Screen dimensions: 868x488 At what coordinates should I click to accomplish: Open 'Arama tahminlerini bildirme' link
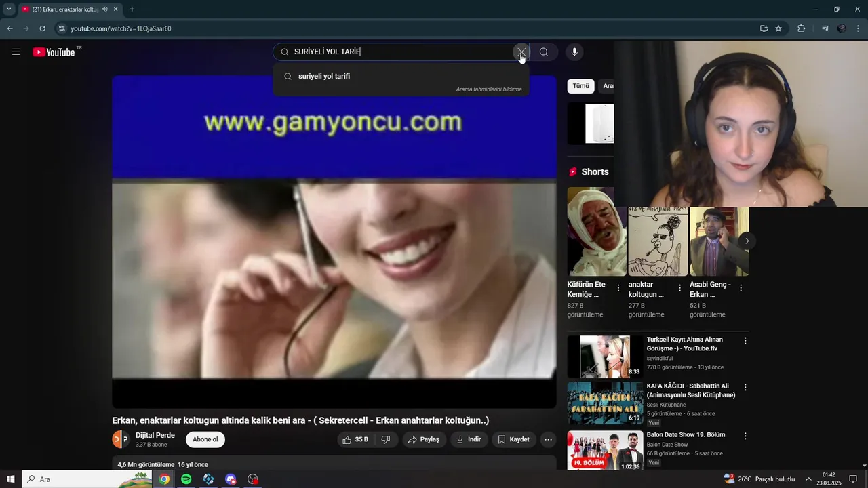pos(489,89)
